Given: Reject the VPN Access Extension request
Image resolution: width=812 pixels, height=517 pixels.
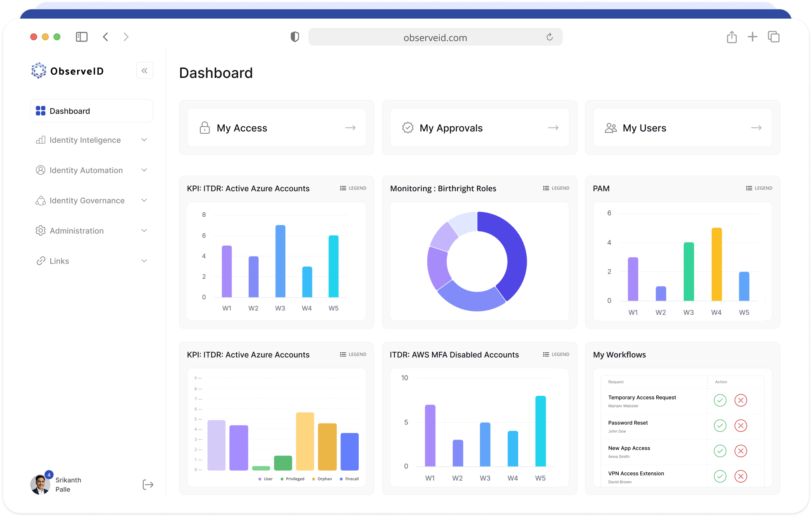Looking at the screenshot, I should 740,476.
